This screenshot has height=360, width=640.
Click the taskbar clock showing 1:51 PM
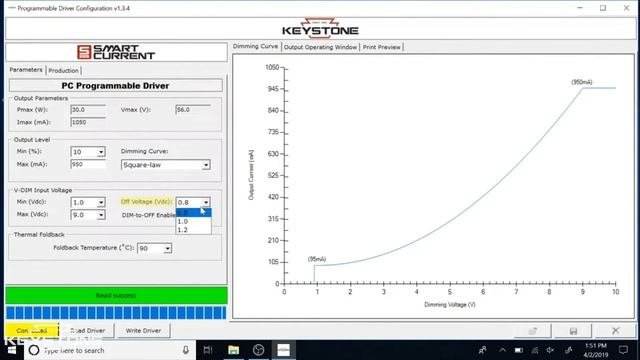click(x=596, y=350)
